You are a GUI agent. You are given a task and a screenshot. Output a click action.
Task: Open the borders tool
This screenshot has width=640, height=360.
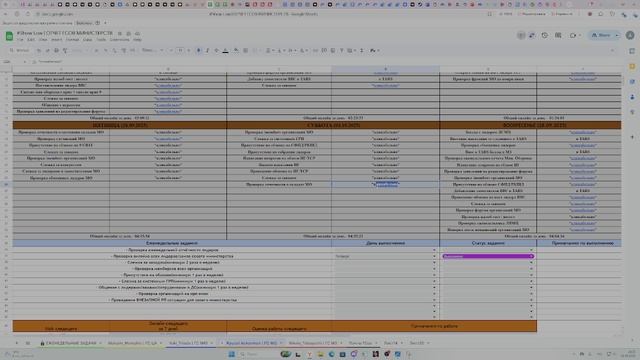[x=245, y=51]
